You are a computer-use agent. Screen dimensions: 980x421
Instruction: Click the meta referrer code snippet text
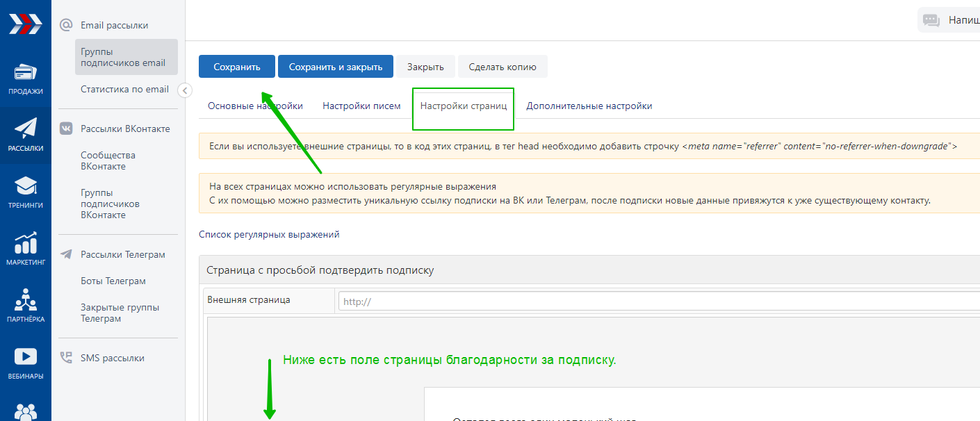[819, 146]
